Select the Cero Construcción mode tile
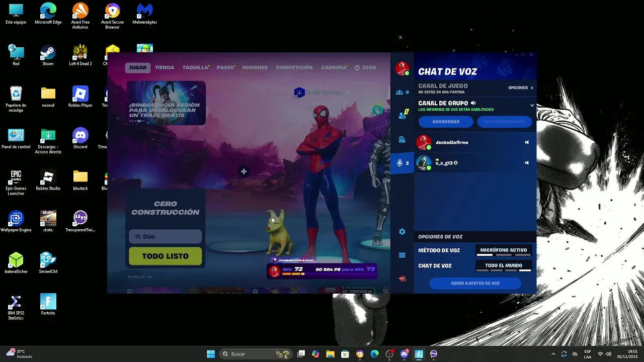Image resolution: width=644 pixels, height=362 pixels. tap(166, 208)
